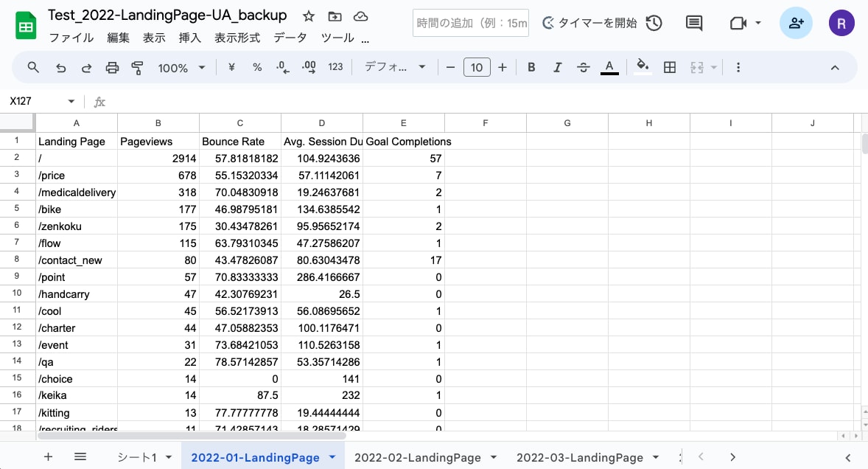The height and width of the screenshot is (469, 868).
Task: Show the side panel chevron
Action: pos(847,457)
